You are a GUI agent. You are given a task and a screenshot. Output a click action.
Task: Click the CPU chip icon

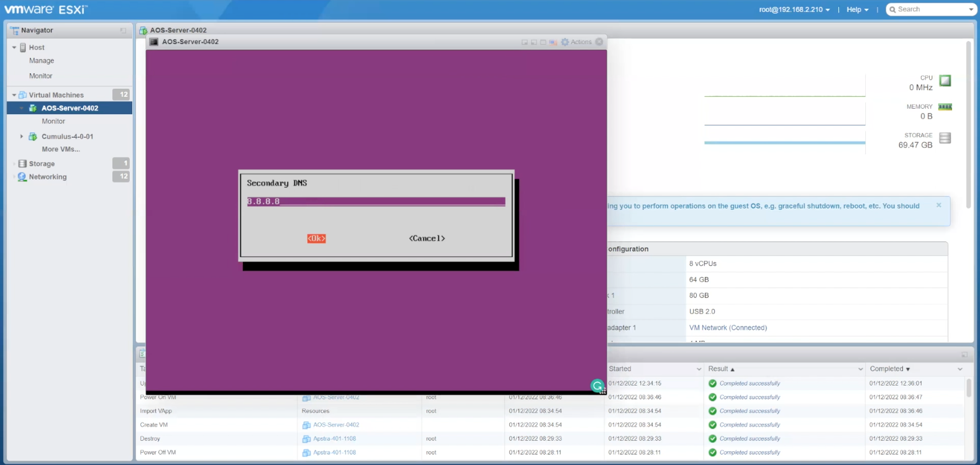(945, 81)
